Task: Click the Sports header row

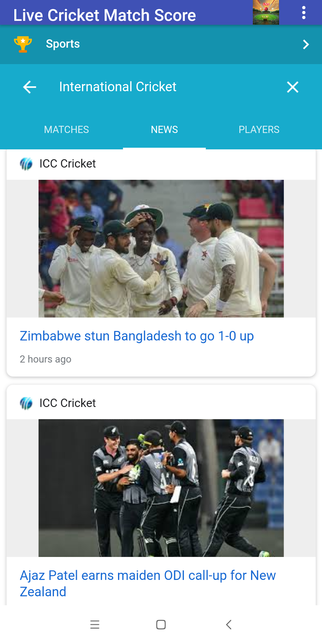Action: coord(126,44)
